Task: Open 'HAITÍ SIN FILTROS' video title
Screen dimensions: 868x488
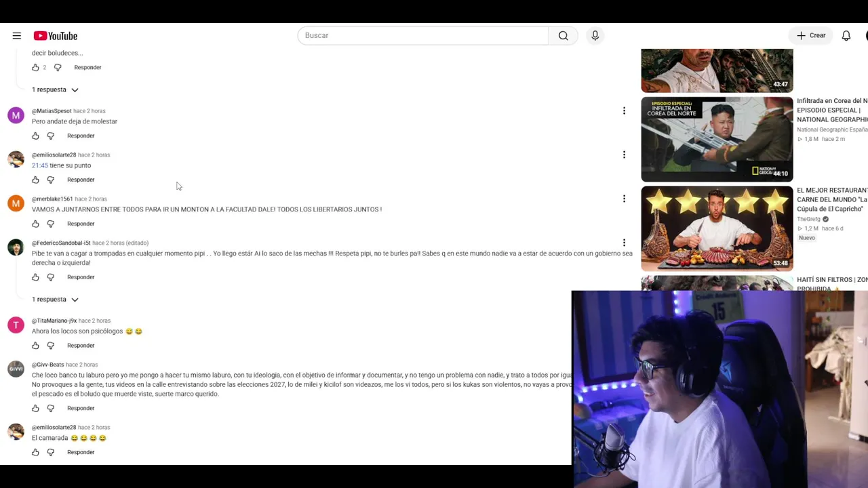Action: pyautogui.click(x=832, y=283)
